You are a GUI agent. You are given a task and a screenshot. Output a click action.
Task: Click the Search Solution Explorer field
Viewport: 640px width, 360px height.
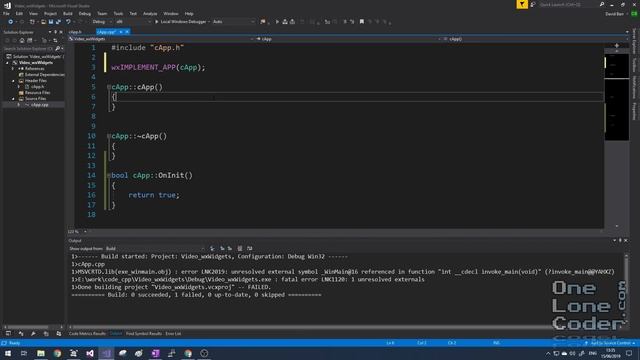[x=28, y=49]
